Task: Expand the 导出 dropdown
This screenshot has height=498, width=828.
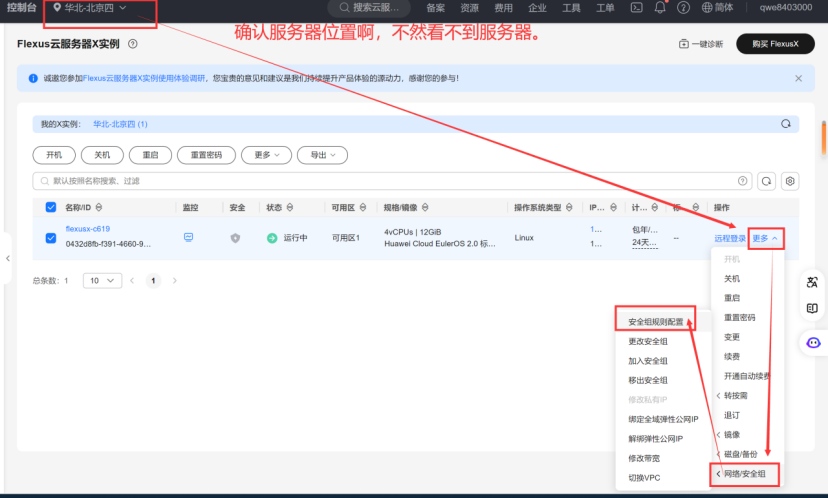Action: 323,155
